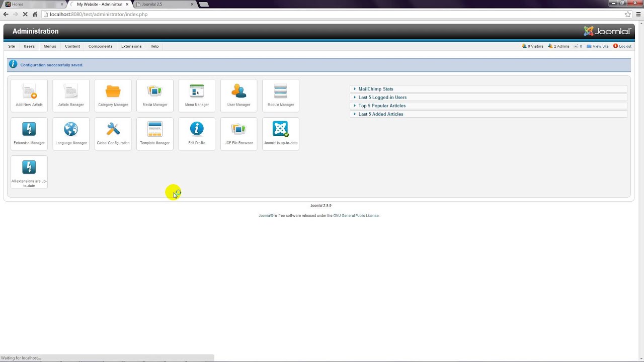This screenshot has width=644, height=362.
Task: Open a new browser tab
Action: (204, 5)
